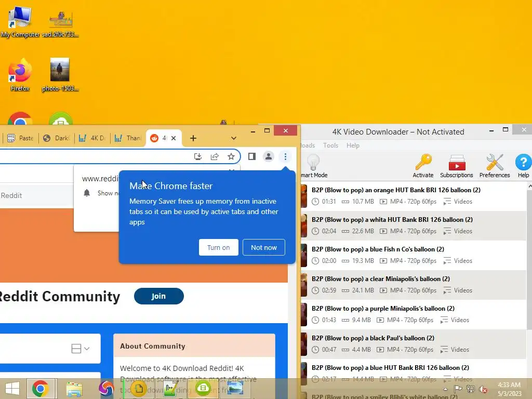Select orange HUT Bank BRI 126 balloon download
This screenshot has width=532, height=399.
(x=413, y=196)
